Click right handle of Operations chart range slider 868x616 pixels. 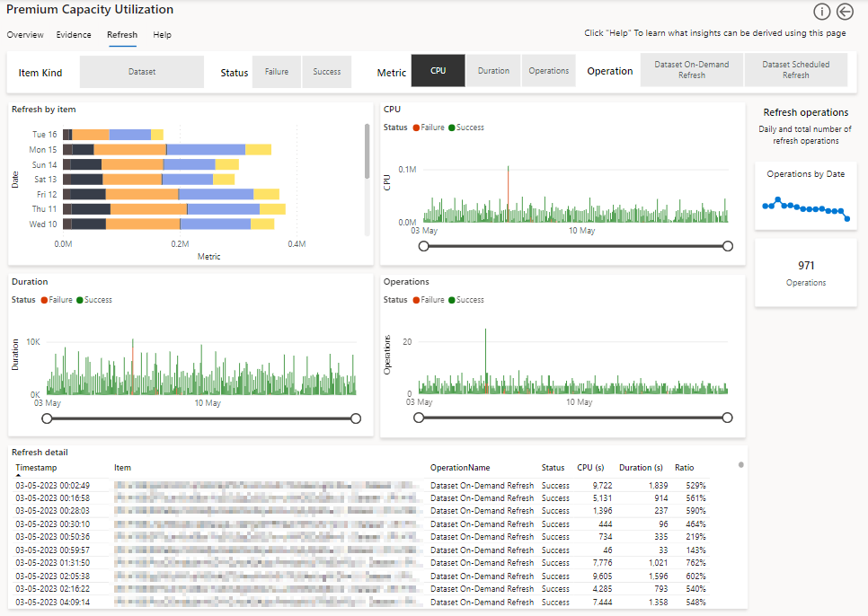[728, 418]
